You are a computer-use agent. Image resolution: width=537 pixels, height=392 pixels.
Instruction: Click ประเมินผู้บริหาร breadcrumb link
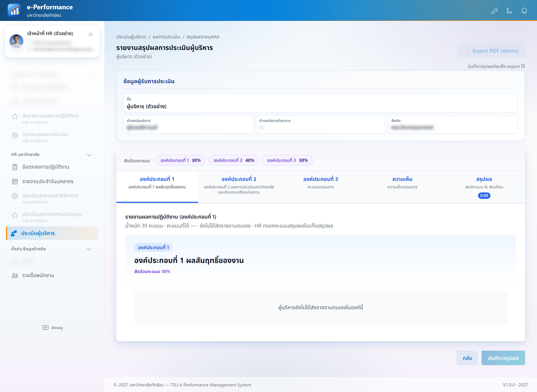click(131, 37)
